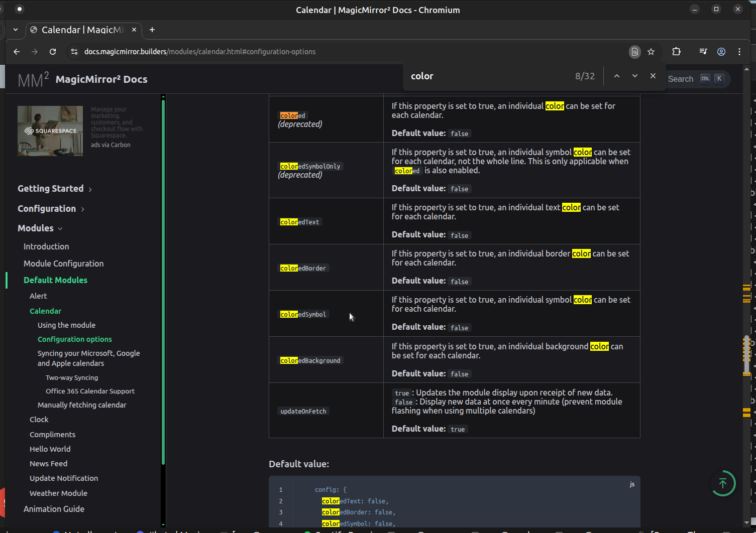Reload the page with the refresh icon

pyautogui.click(x=53, y=52)
